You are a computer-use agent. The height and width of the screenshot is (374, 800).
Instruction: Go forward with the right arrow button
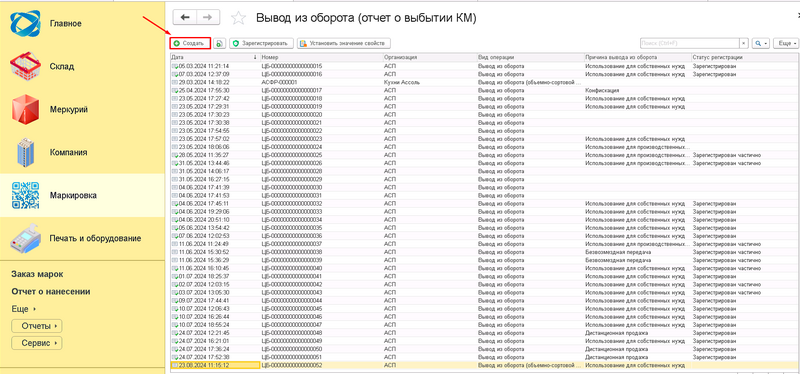click(x=208, y=17)
